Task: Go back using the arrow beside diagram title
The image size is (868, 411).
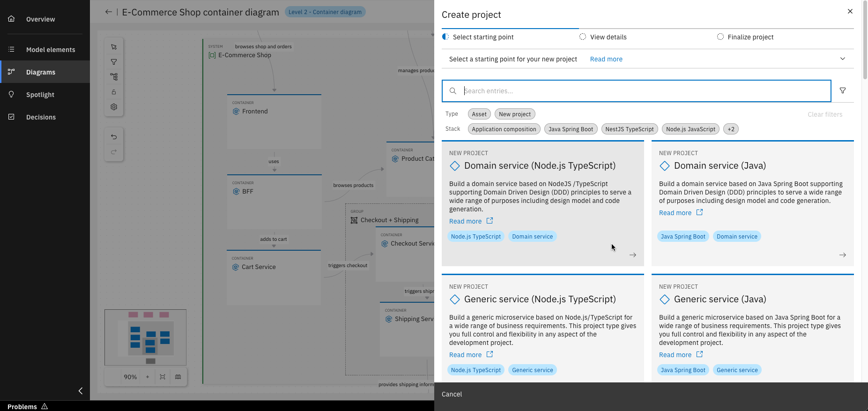Action: coord(109,12)
